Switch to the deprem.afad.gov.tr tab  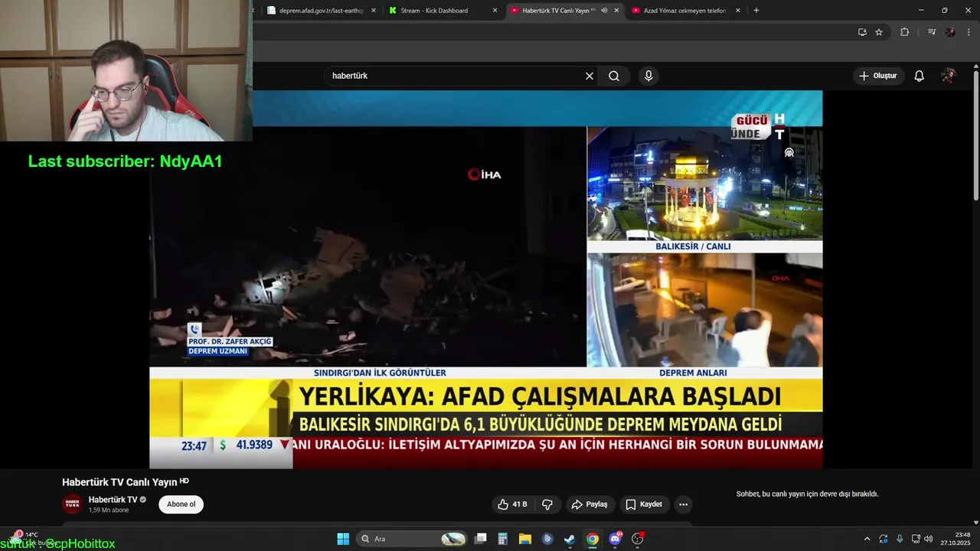click(321, 11)
